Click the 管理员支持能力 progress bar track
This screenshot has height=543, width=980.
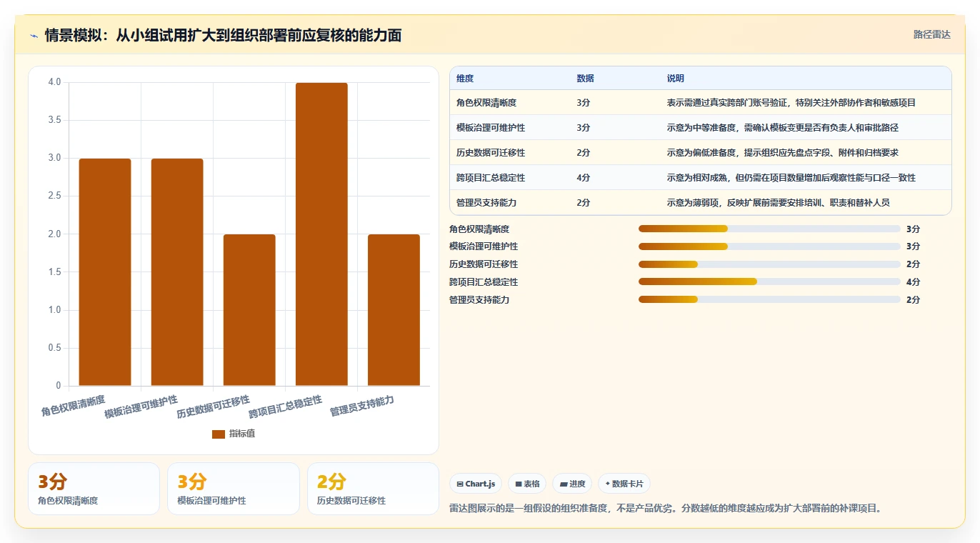(769, 299)
